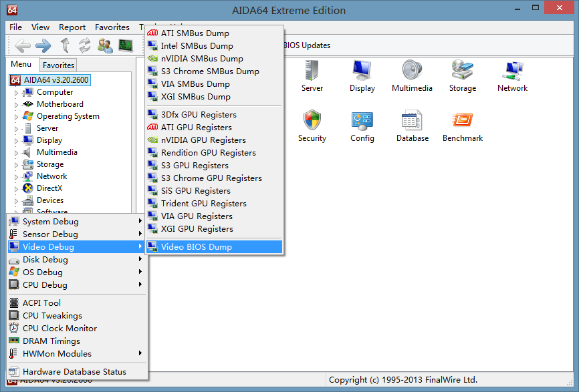
Task: Open the Video Debug submenu arrow
Action: pyautogui.click(x=140, y=246)
